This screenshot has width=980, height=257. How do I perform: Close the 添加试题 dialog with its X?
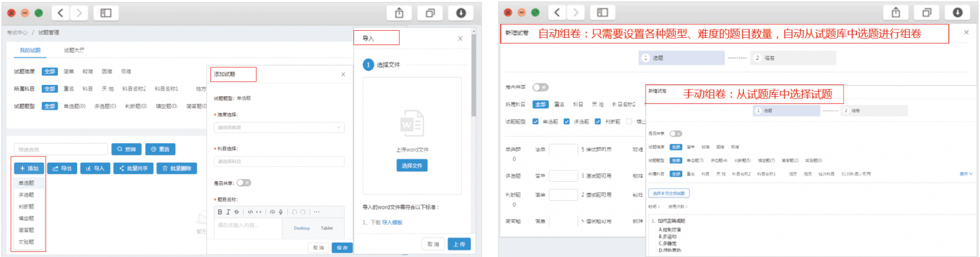343,74
